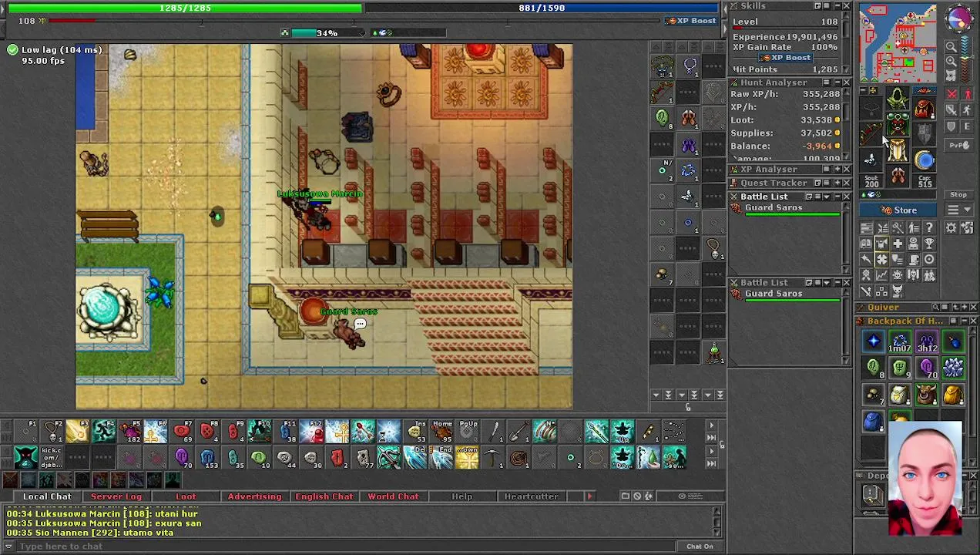980x555 pixels.
Task: Activate the F12 action bar spell
Action: point(311,432)
